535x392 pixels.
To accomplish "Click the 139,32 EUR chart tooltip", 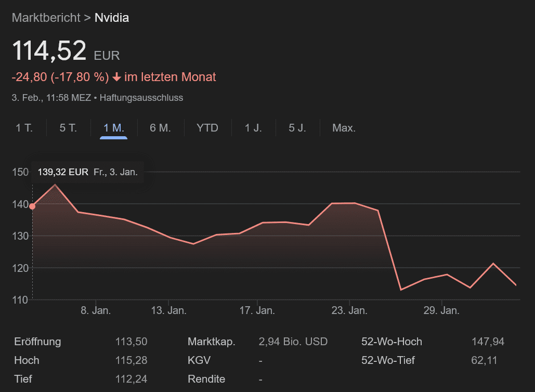I will 87,172.
